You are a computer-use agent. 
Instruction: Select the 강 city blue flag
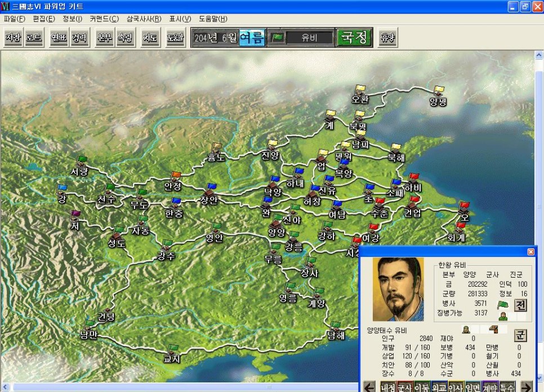pyautogui.click(x=62, y=190)
